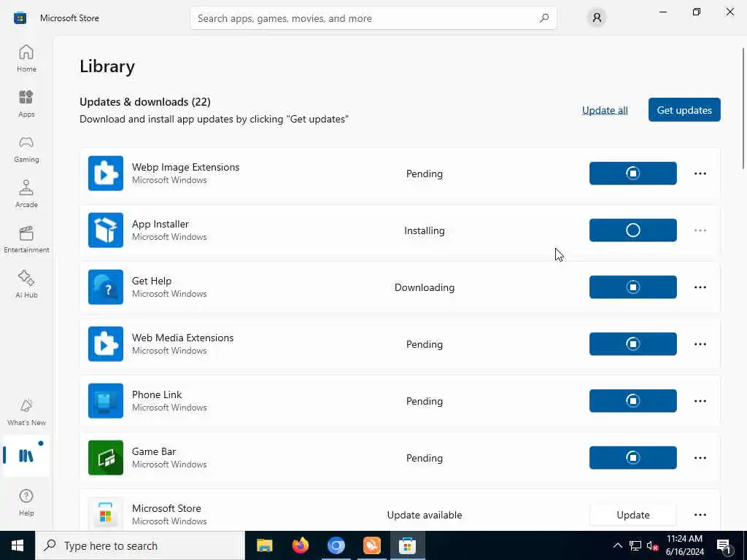Open more options for App Installer
Image resolution: width=747 pixels, height=560 pixels.
click(x=700, y=230)
